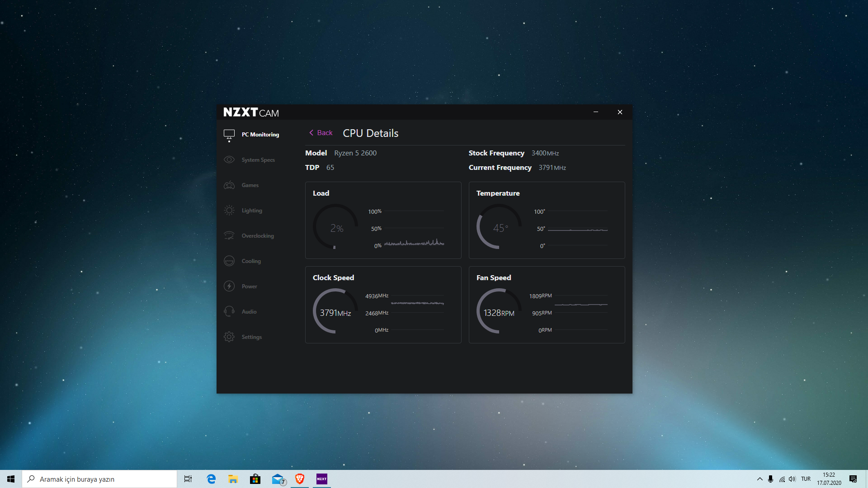This screenshot has width=868, height=488.
Task: Click the Clock Speed history graph
Action: coord(417,313)
